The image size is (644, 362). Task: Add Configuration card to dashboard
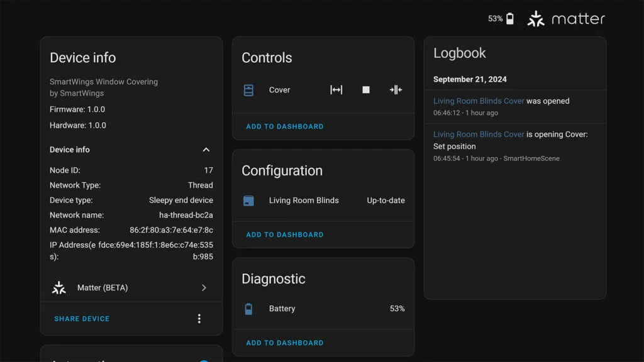285,235
